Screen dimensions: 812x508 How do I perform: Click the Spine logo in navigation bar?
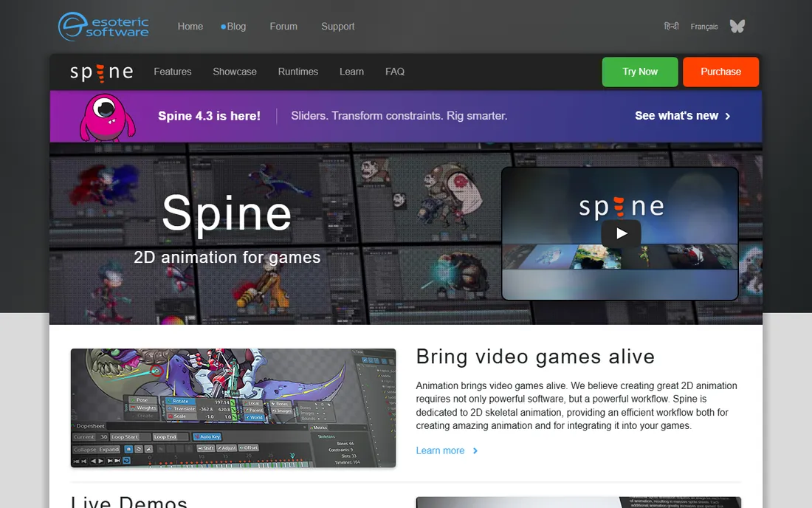coord(102,72)
